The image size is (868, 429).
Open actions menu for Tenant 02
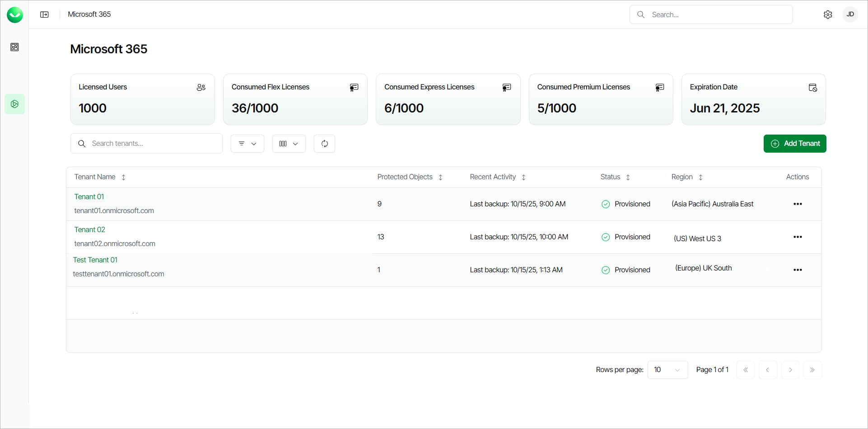(x=798, y=237)
